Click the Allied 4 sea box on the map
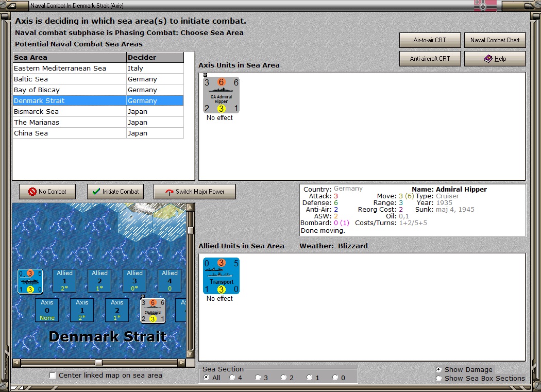Image resolution: width=541 pixels, height=392 pixels. point(170,281)
